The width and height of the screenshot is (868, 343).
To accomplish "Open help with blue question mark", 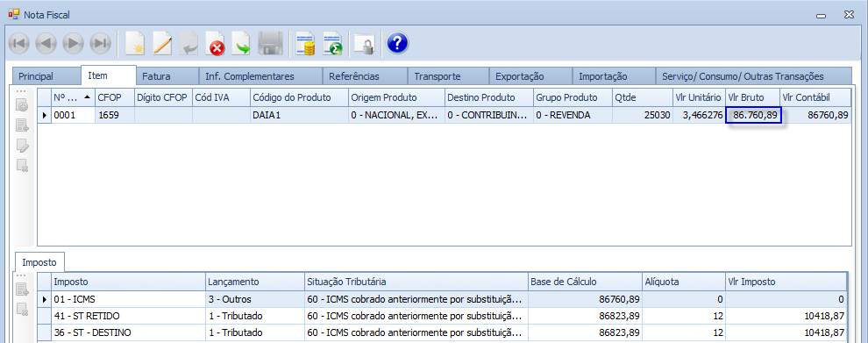I will coord(397,43).
